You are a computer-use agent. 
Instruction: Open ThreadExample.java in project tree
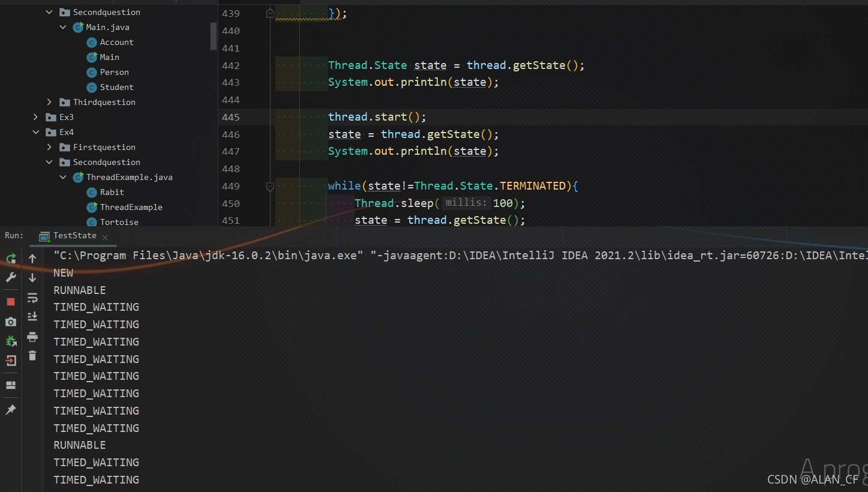[x=122, y=177]
